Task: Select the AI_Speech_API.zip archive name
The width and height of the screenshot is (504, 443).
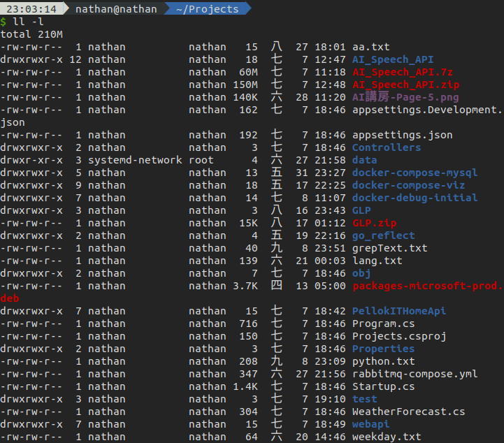Action: pyautogui.click(x=405, y=85)
